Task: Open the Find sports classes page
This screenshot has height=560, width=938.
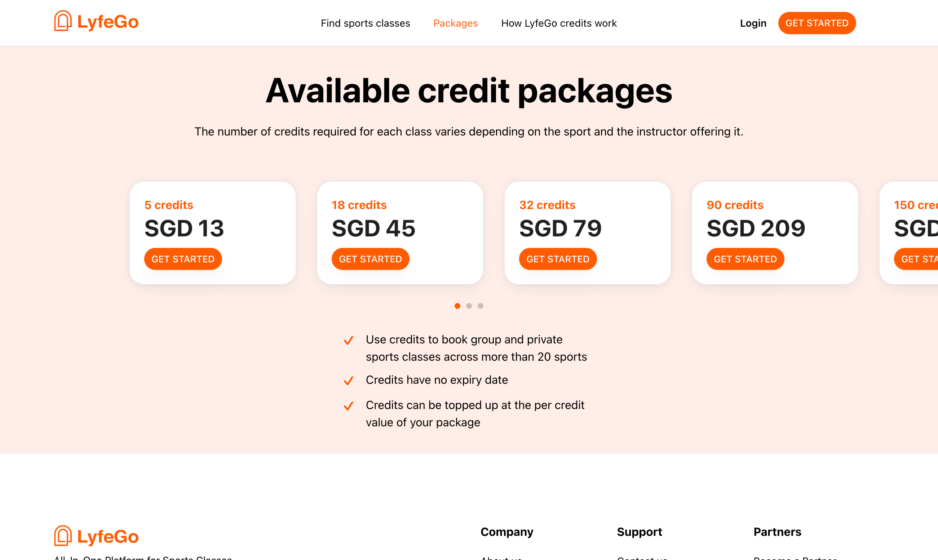Action: click(x=365, y=23)
